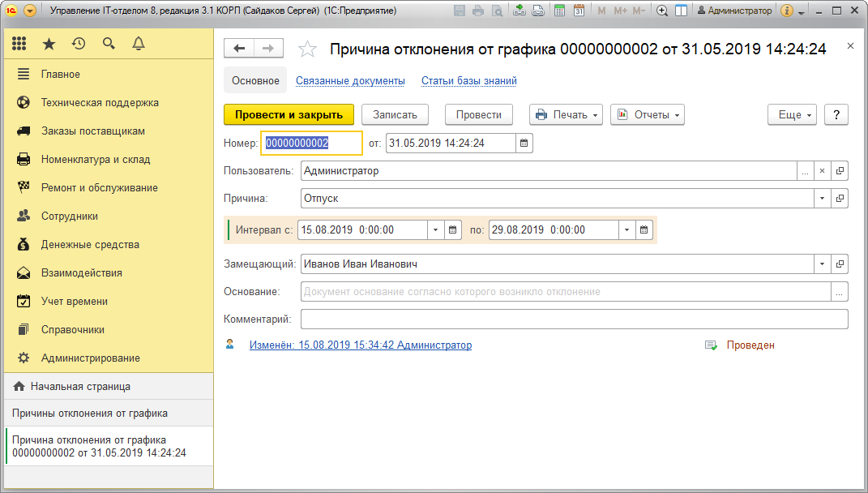Click the Комментарий input field

coord(574,319)
